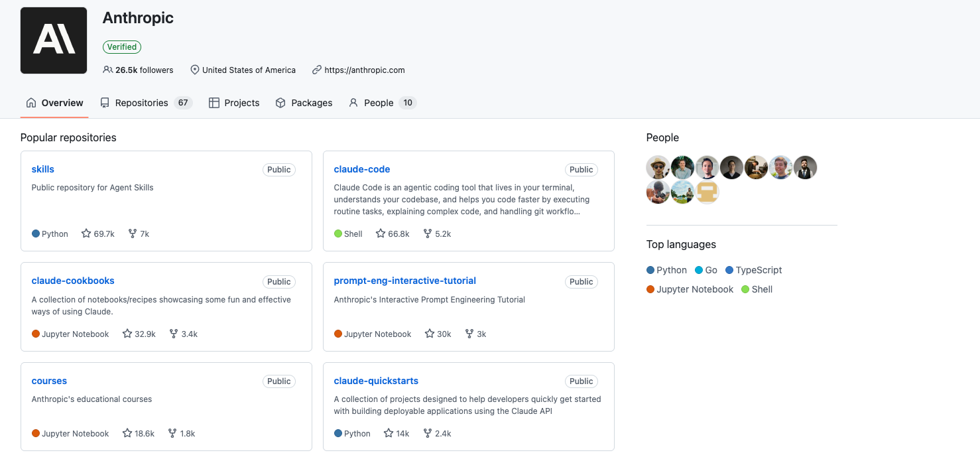
Task: Open the claude-code repository
Action: coord(362,169)
